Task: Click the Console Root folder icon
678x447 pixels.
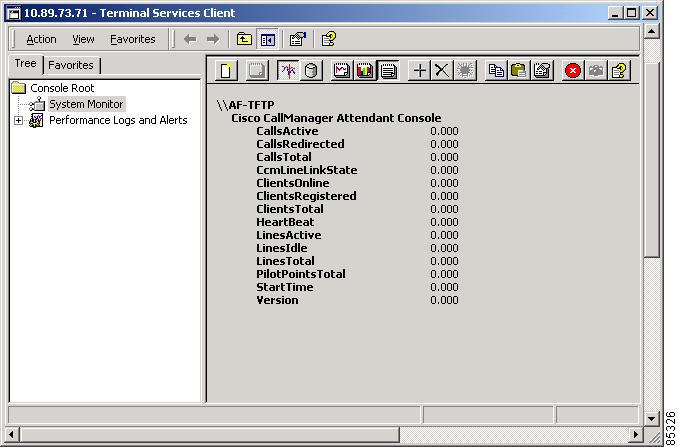Action: click(x=19, y=88)
